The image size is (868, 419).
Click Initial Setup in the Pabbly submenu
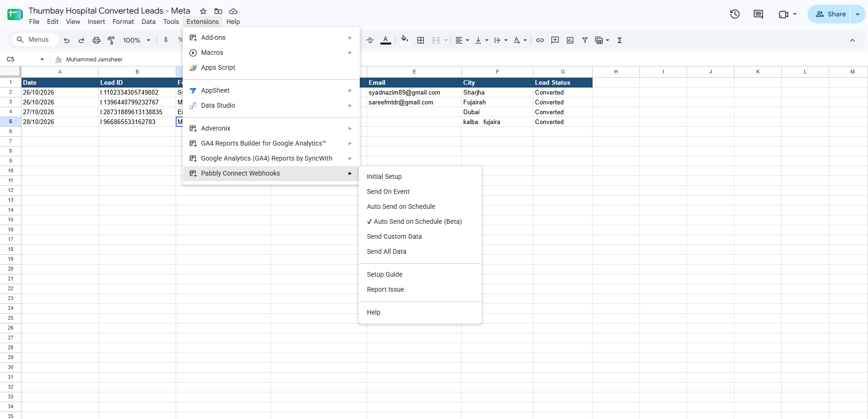click(420, 176)
